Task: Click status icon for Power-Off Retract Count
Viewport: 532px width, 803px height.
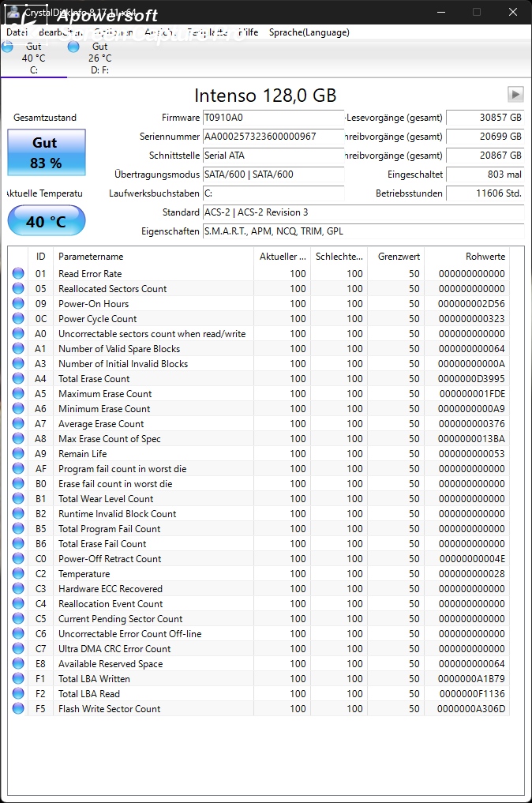Action: click(18, 558)
